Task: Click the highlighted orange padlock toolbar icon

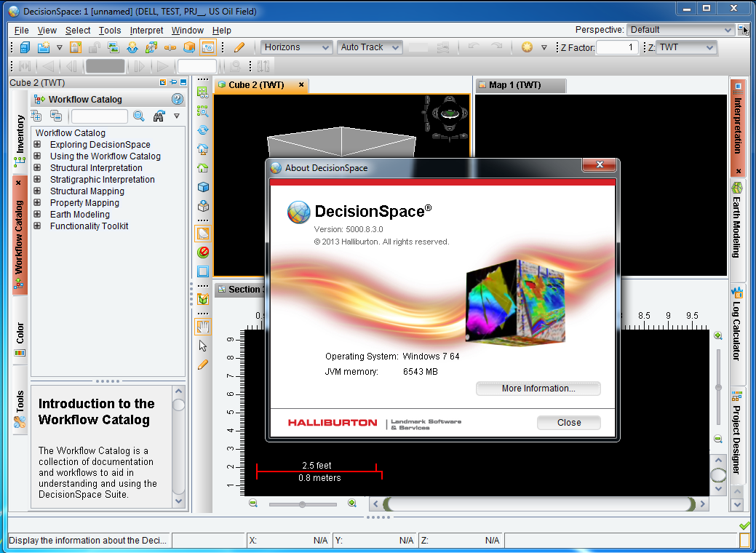Action: [x=76, y=47]
